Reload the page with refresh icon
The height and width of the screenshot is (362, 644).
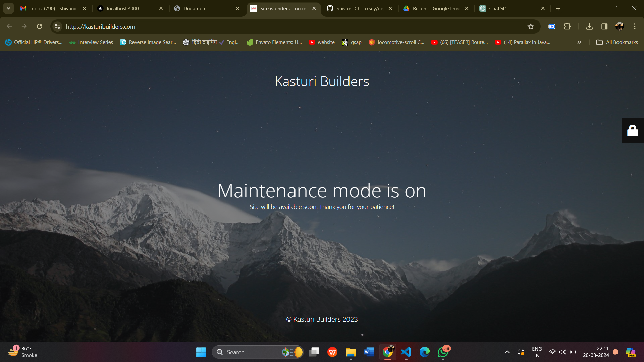tap(39, 26)
